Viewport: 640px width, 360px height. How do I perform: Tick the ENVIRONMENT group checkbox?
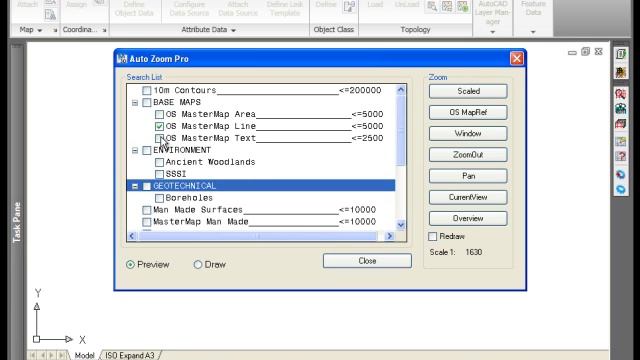click(x=147, y=151)
